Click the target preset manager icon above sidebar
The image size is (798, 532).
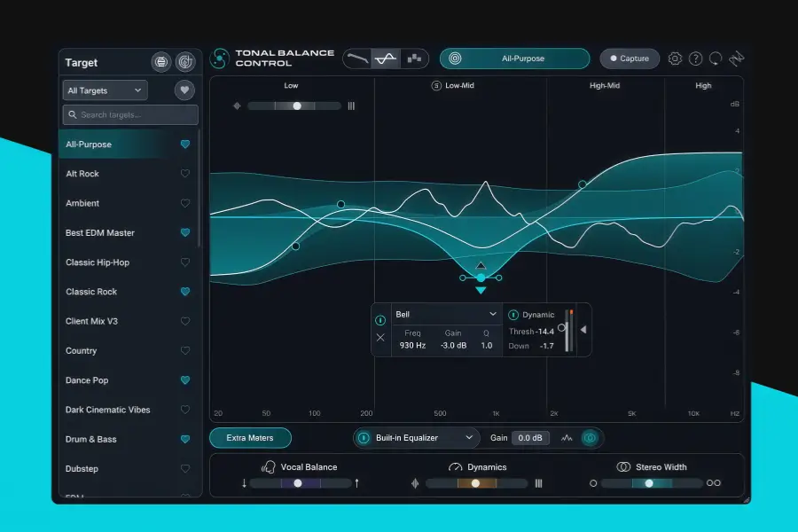(x=160, y=62)
